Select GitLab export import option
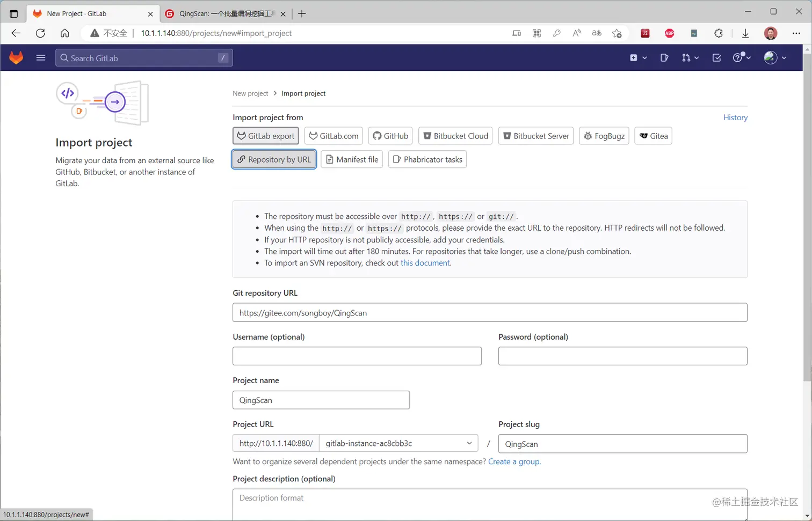Screen dimensions: 812x521 (266, 136)
